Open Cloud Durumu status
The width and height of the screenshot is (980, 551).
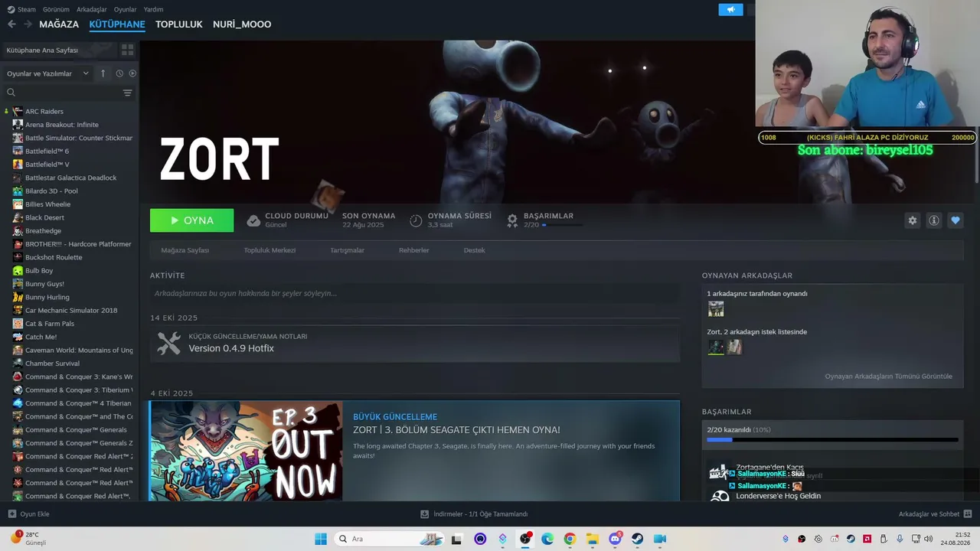coord(287,220)
